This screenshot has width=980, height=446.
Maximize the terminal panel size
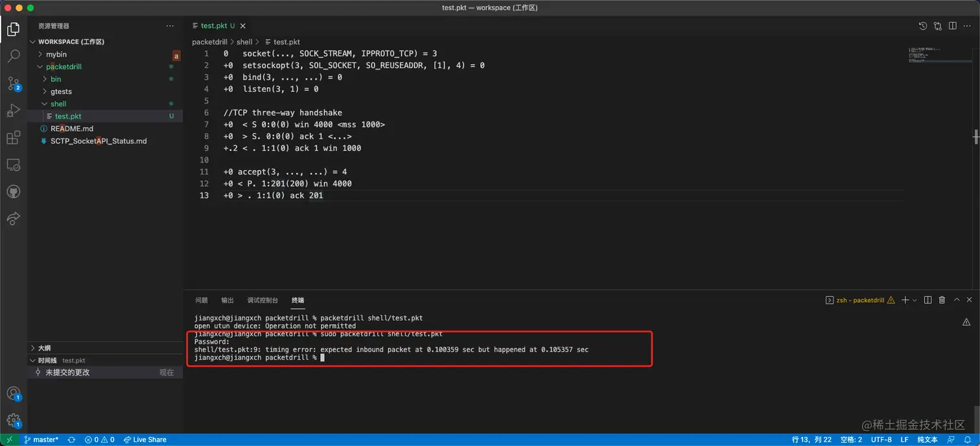[956, 300]
